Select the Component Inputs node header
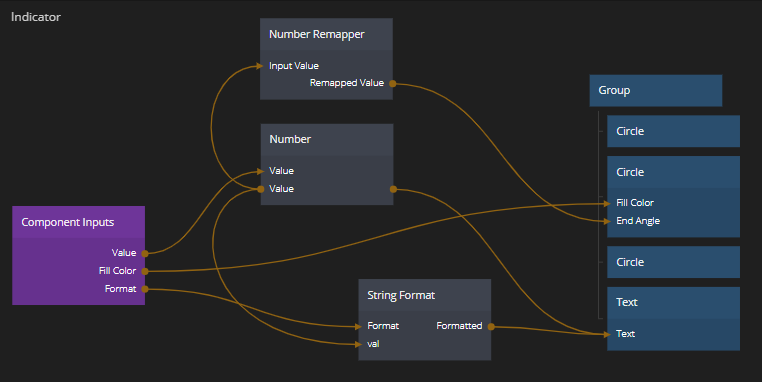Screen dimensions: 762x382 point(78,222)
